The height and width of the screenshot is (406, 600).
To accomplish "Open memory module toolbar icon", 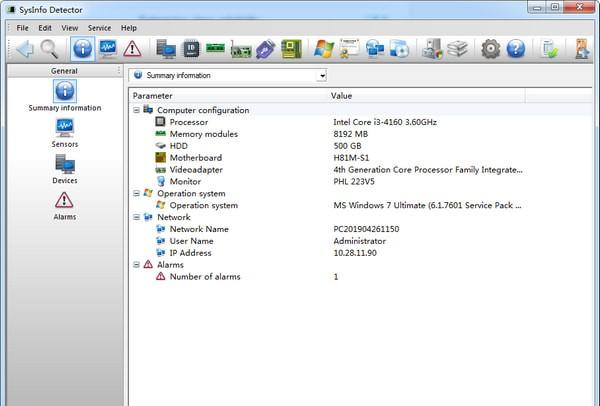I will click(215, 48).
